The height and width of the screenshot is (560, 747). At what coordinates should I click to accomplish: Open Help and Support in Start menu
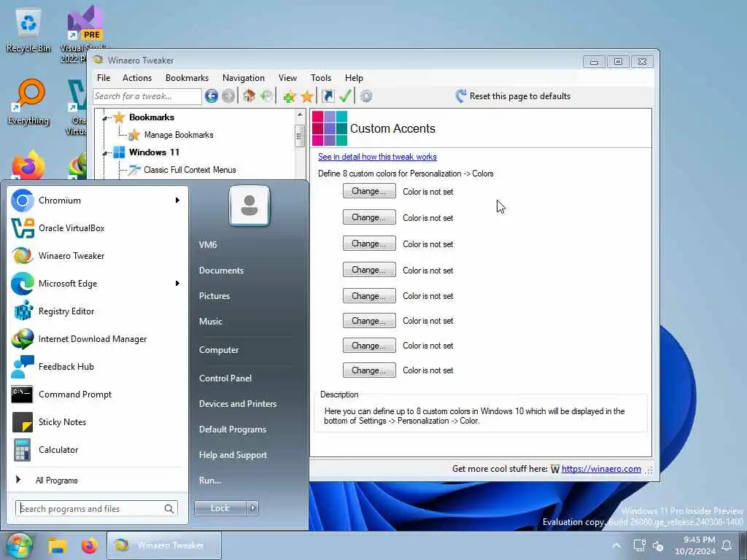point(233,455)
